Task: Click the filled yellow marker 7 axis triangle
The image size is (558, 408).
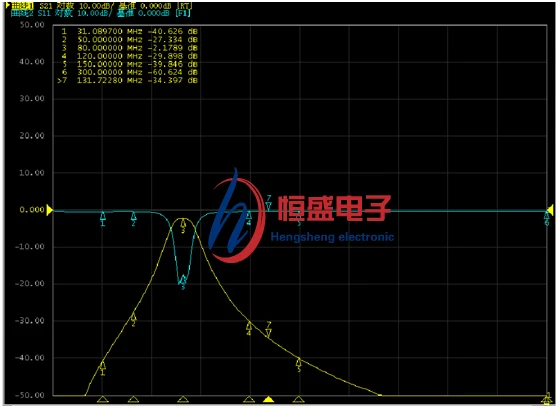Action: pos(269,399)
